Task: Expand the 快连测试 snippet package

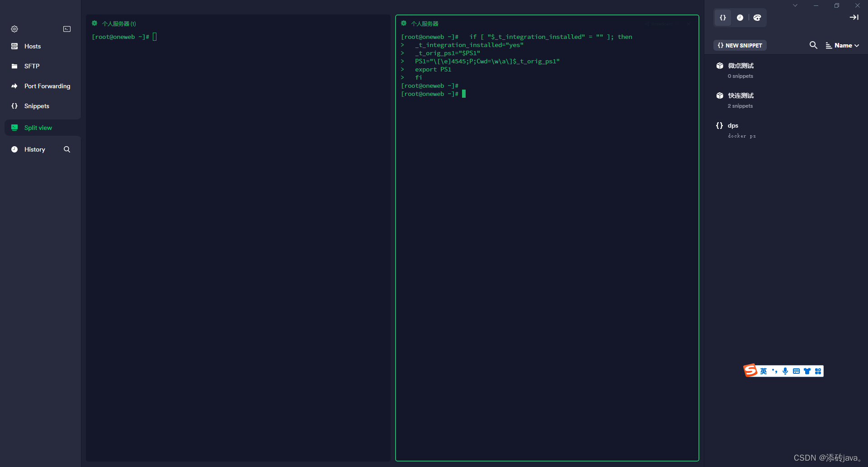Action: [x=740, y=95]
